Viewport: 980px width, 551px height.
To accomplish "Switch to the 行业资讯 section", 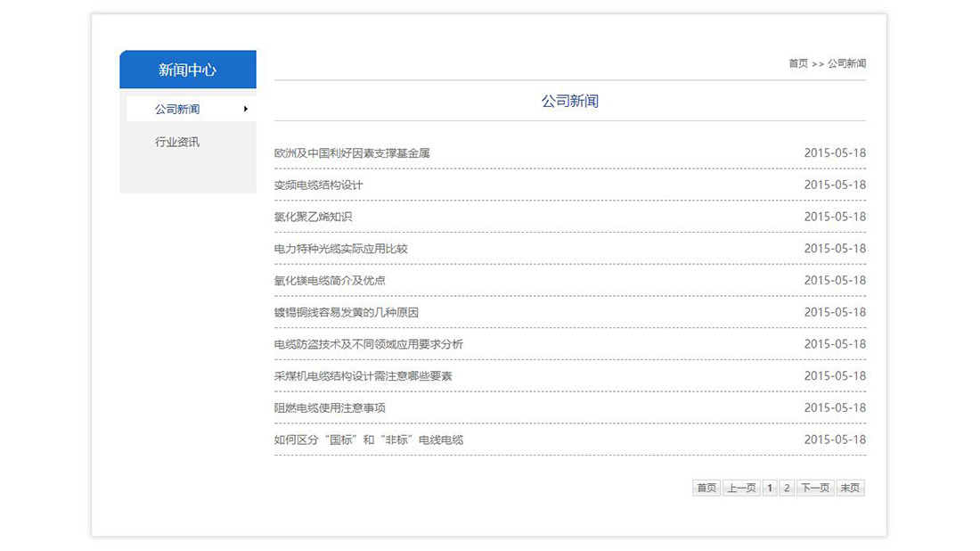I will click(176, 141).
